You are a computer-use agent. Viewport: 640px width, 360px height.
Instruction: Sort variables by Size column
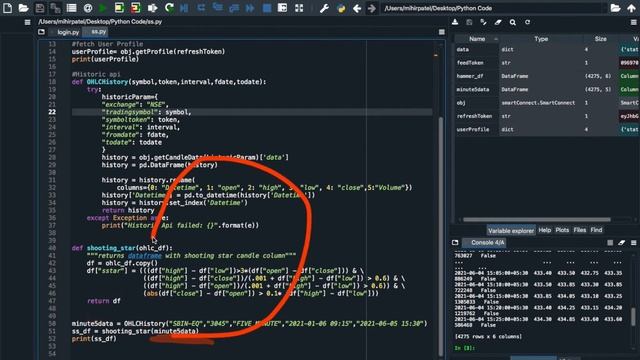[600, 39]
